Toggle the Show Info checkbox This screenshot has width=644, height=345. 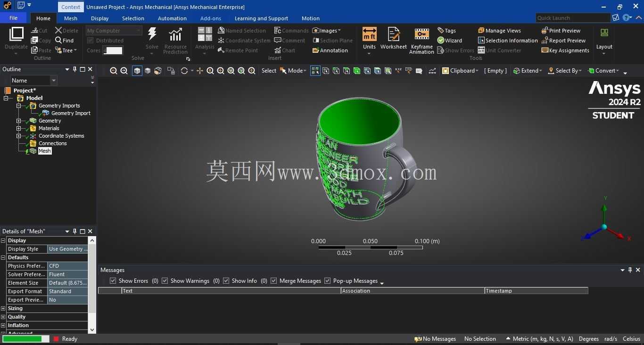tap(226, 281)
